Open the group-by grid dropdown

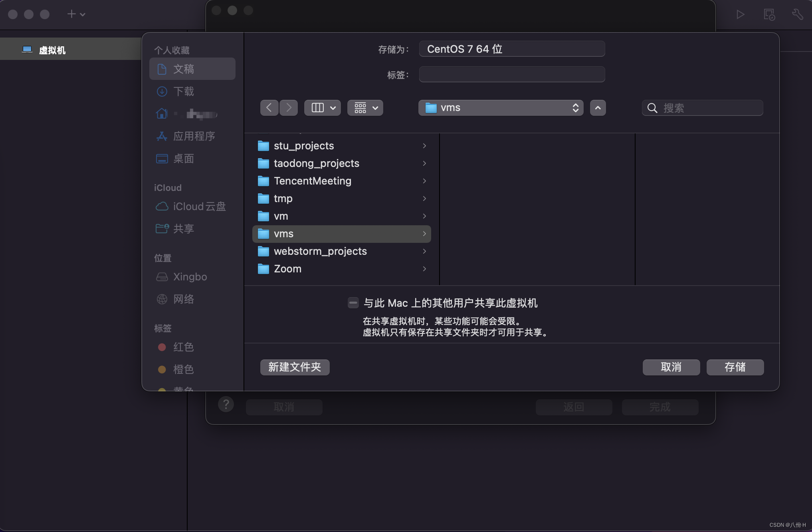click(365, 108)
